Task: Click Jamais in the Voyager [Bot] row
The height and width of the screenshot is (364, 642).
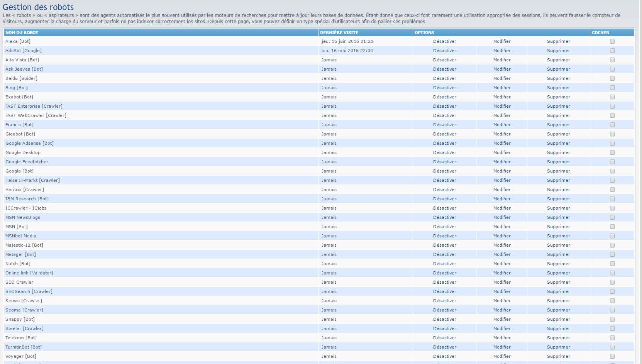Action: (x=329, y=356)
